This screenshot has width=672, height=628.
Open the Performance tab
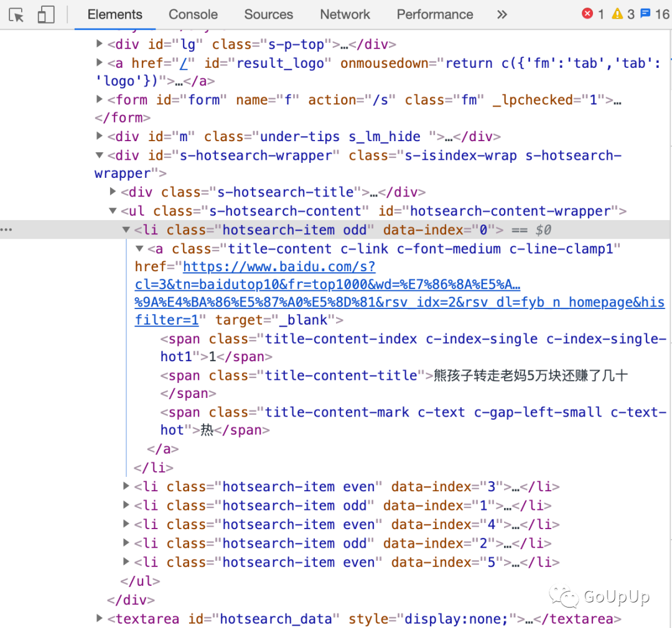(x=435, y=14)
